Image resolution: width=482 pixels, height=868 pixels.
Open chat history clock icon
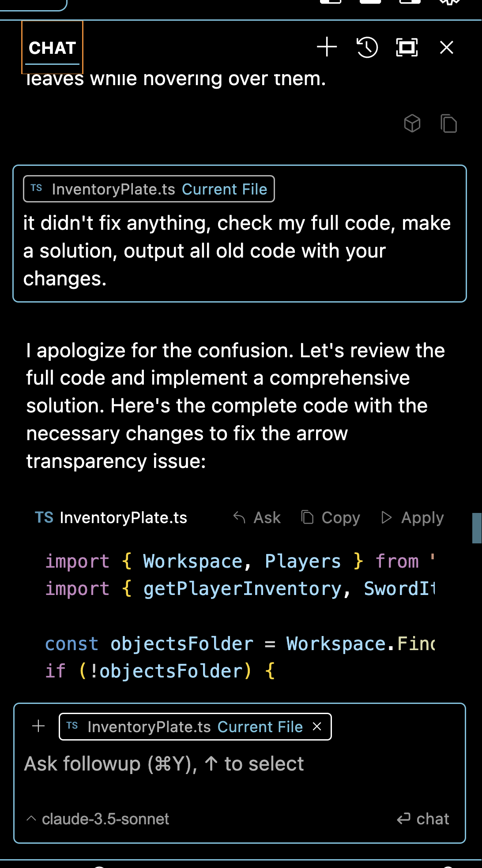click(x=367, y=47)
